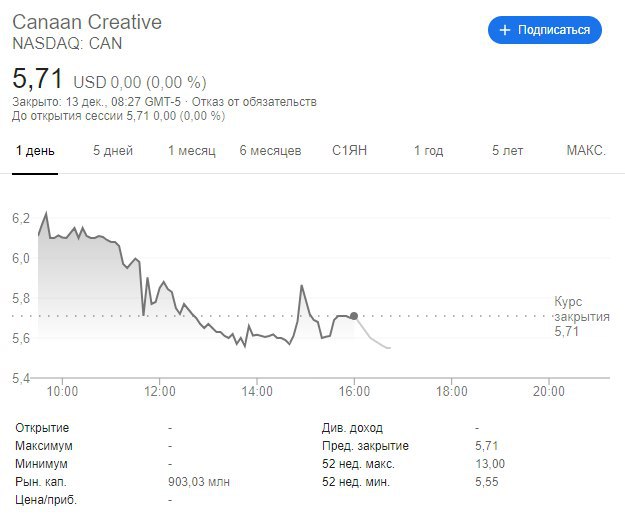Show the 6 месяцев chart period
This screenshot has width=625, height=517.
pos(270,151)
